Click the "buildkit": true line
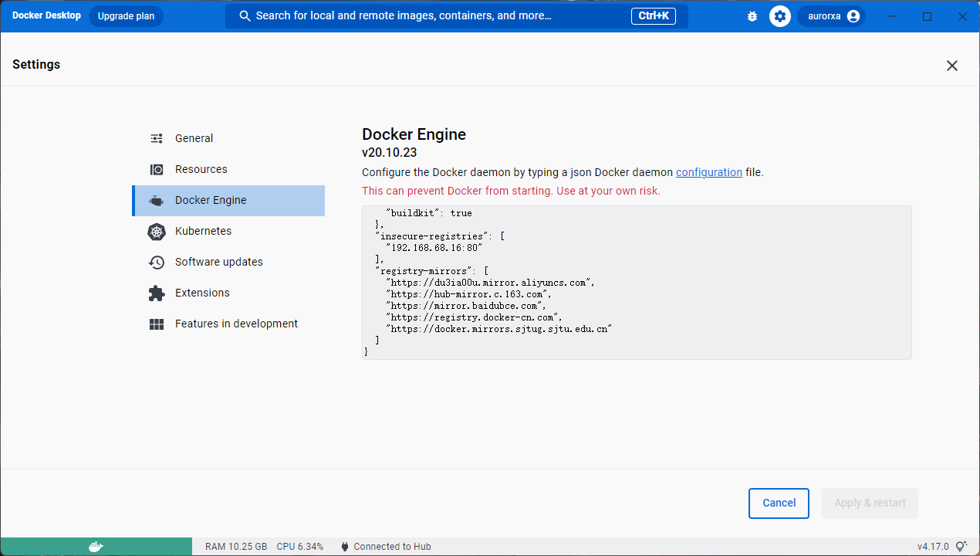Screen dimensions: 980x556 point(429,213)
